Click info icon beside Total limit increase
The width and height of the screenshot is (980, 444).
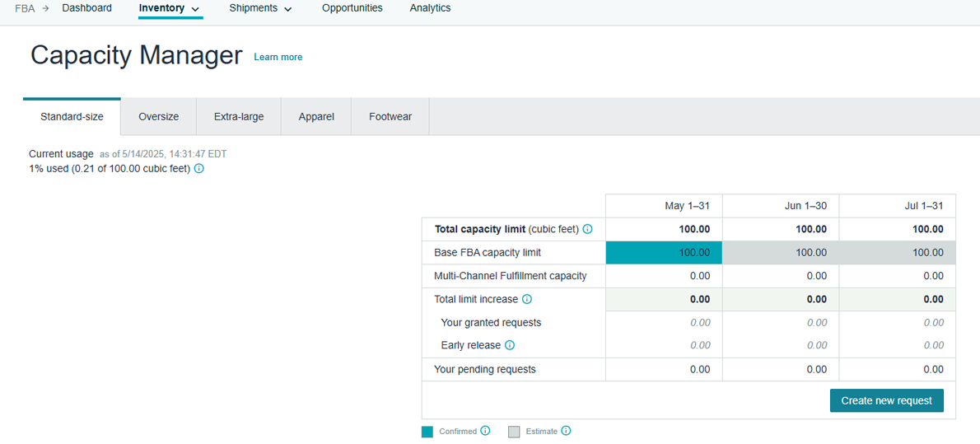point(527,300)
